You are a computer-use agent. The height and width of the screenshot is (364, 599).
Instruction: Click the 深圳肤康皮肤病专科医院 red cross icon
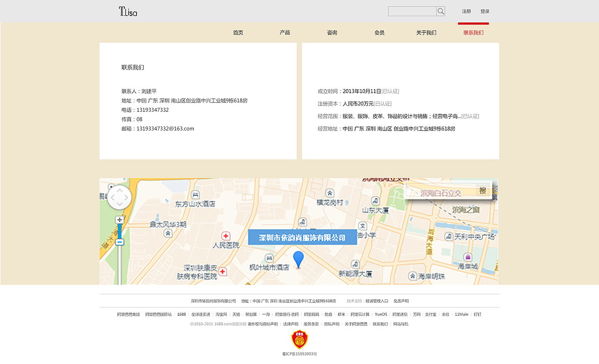222,271
